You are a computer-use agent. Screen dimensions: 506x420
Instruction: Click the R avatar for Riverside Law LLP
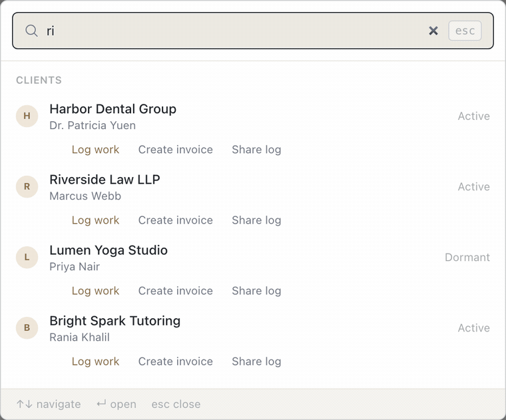coord(27,187)
